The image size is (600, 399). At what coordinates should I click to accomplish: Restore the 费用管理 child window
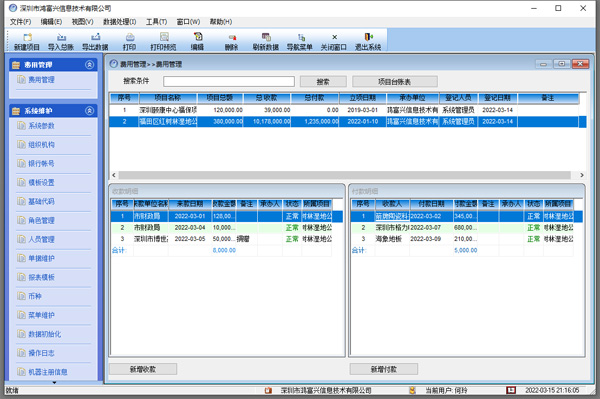pos(561,64)
